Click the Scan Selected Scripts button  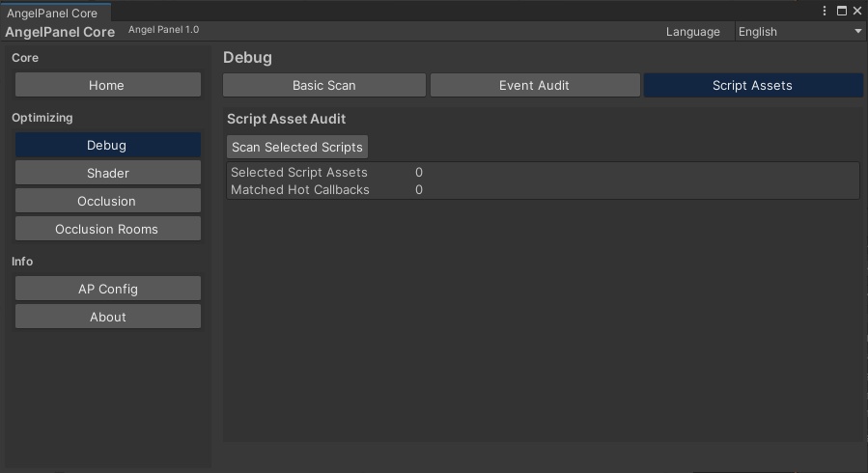[297, 147]
